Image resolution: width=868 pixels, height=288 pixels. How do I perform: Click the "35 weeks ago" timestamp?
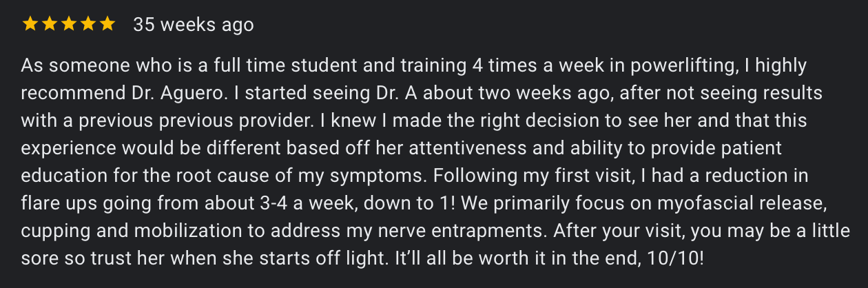(x=194, y=25)
